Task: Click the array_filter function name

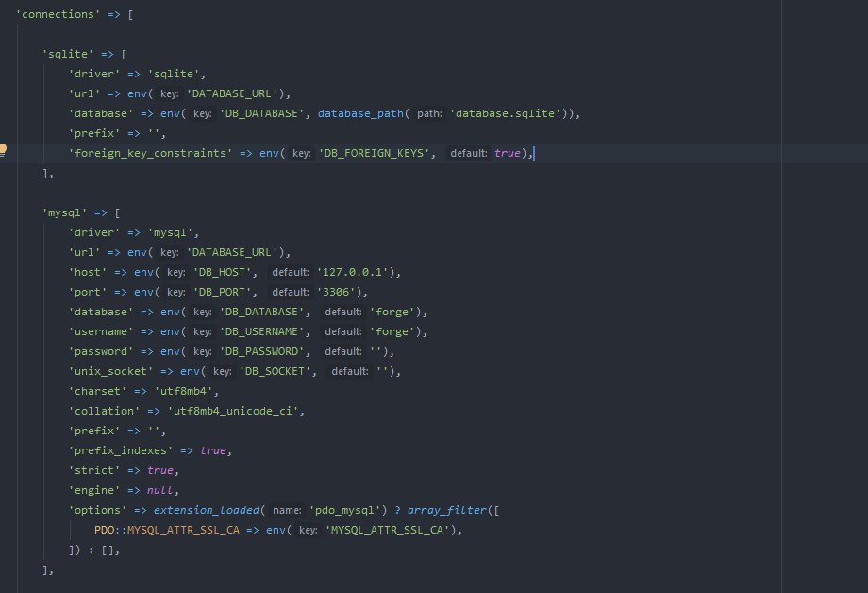Action: coord(446,511)
